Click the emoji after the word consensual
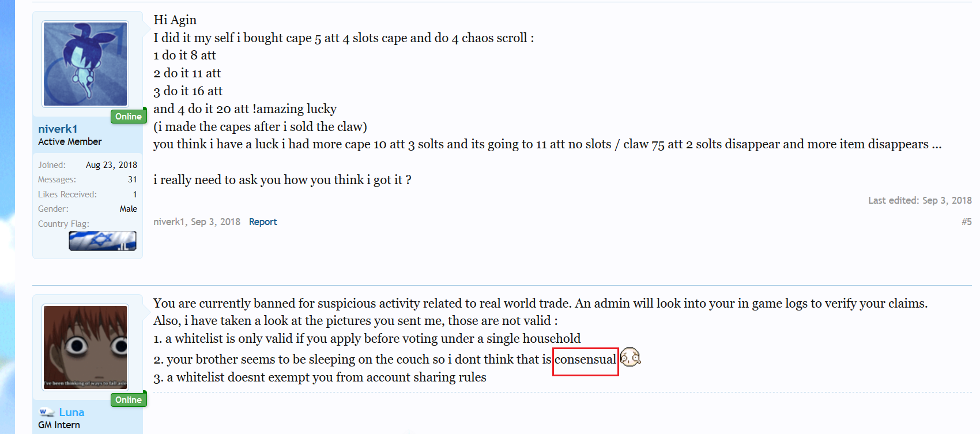This screenshot has width=980, height=434. pos(630,358)
